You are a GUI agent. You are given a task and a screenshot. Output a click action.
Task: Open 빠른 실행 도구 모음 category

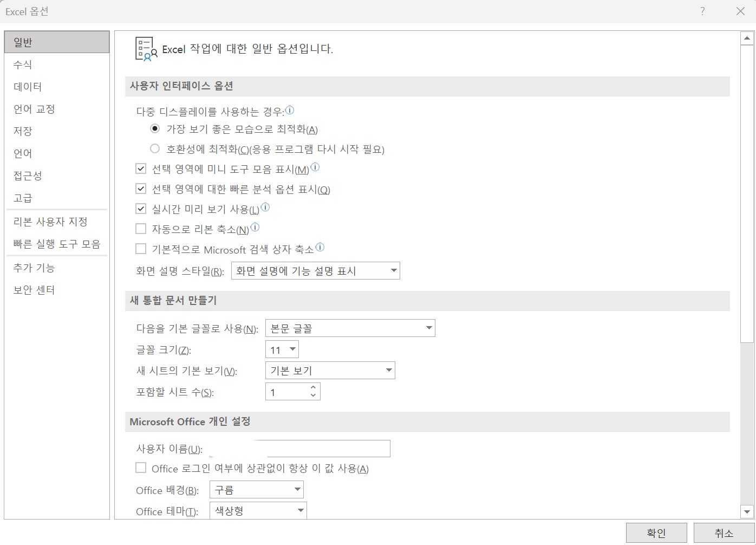[x=57, y=244]
